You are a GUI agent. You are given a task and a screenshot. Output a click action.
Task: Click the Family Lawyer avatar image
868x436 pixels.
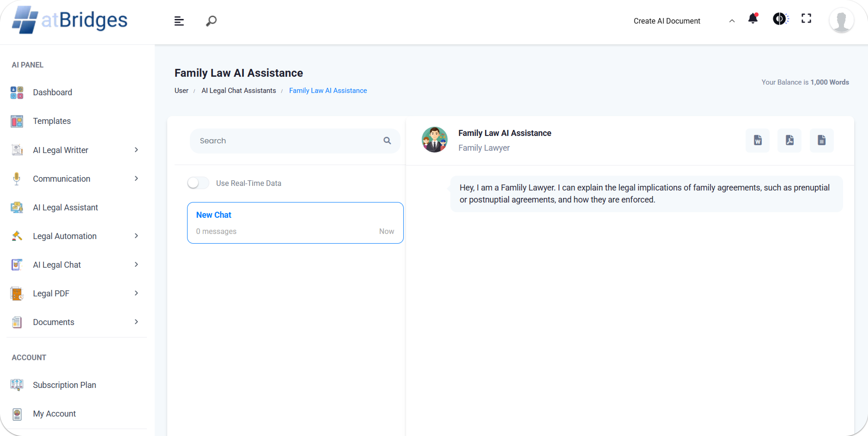[x=435, y=140]
